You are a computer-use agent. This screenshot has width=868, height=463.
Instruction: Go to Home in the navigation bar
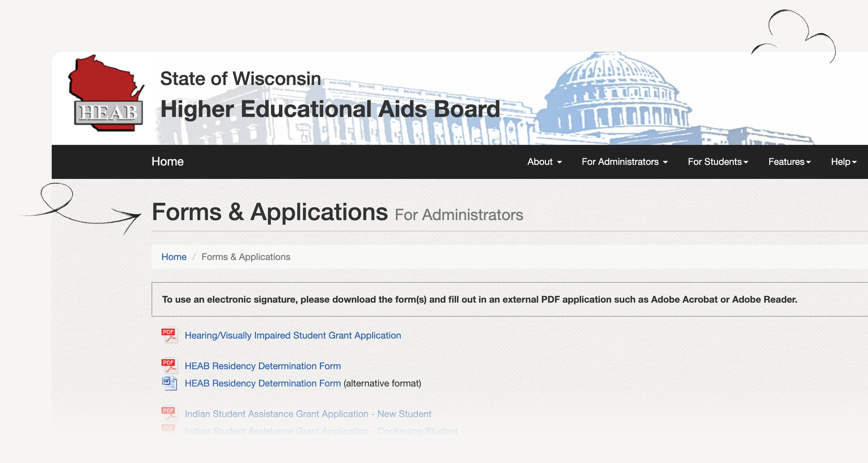click(167, 161)
